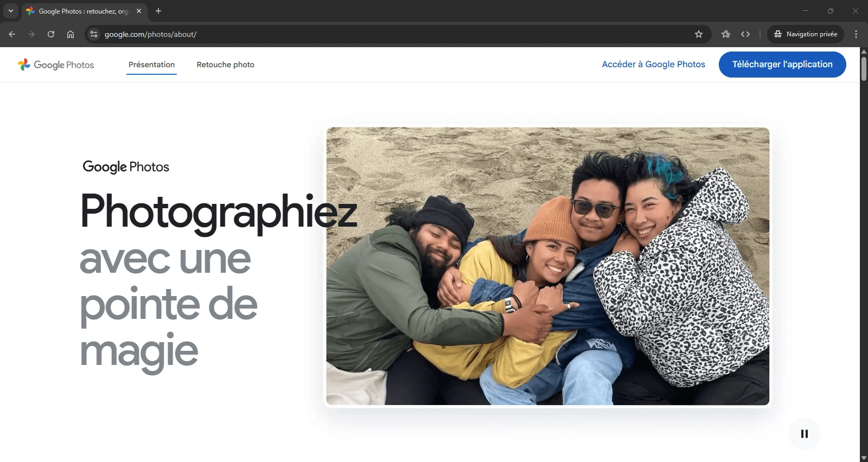Switch to the Présentation tab
This screenshot has height=462, width=868.
tap(151, 65)
